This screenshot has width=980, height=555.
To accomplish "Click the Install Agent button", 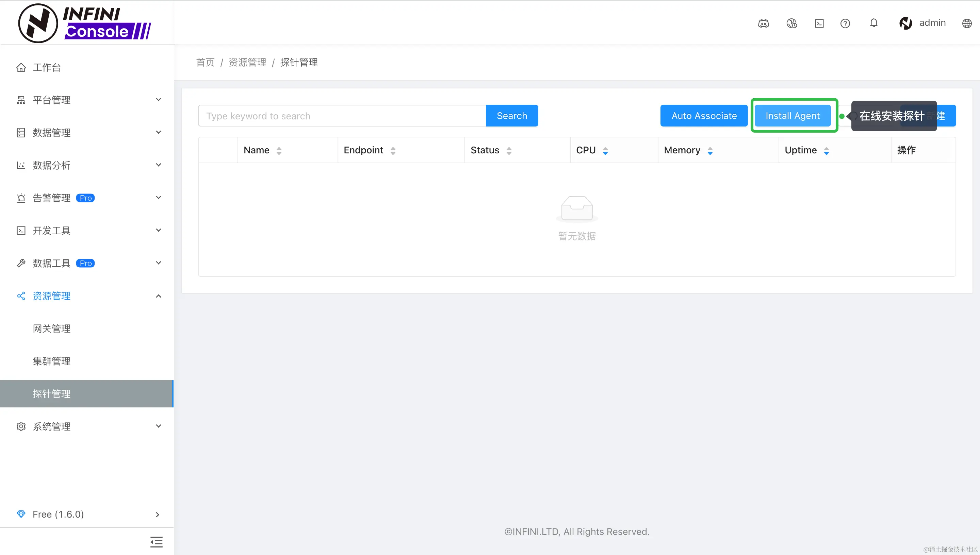I will pyautogui.click(x=793, y=116).
